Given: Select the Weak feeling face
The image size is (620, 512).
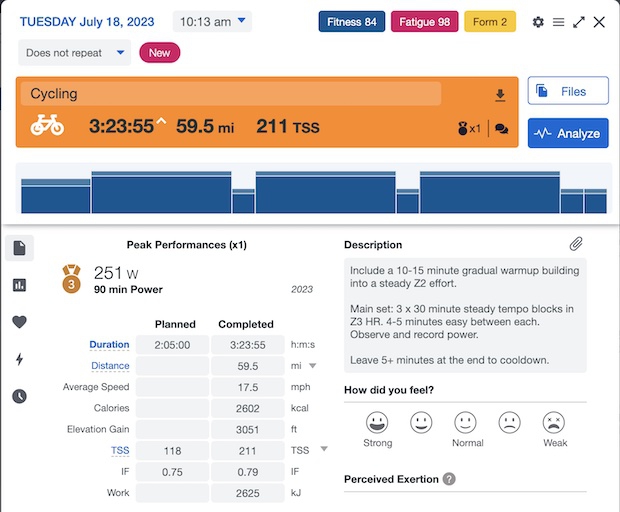Looking at the screenshot, I should coord(554,422).
